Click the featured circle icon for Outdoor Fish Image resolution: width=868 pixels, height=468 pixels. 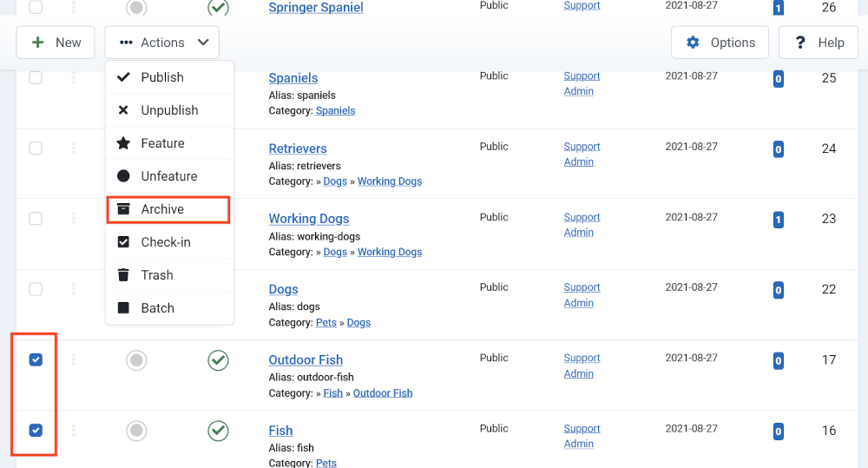tap(136, 360)
